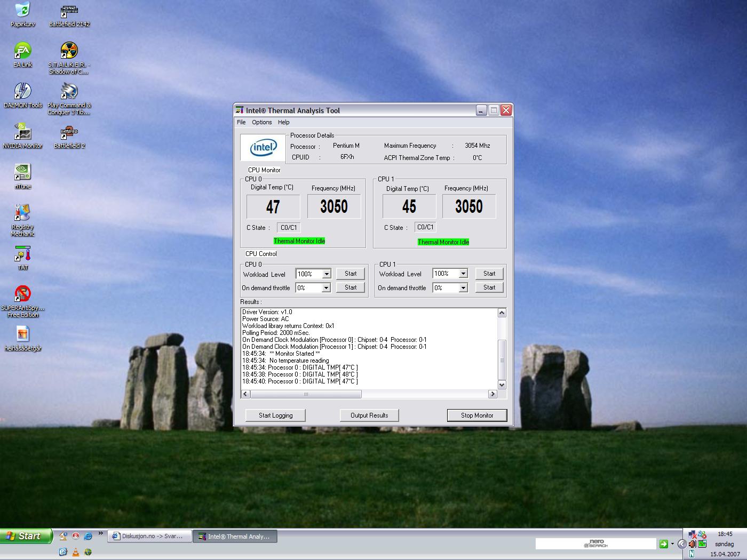Click the Stop Monitor button
The width and height of the screenshot is (747, 560).
click(x=476, y=415)
